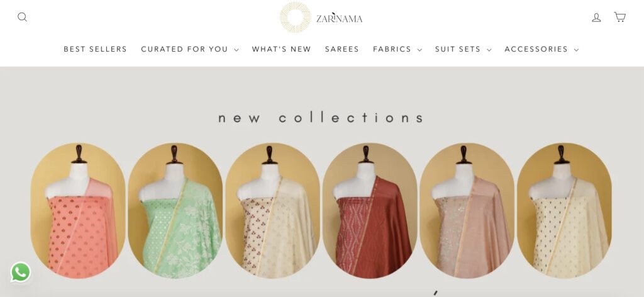Viewport: 644px width, 297px height.
Task: Start a chat via WhatsApp icon
Action: tap(21, 272)
